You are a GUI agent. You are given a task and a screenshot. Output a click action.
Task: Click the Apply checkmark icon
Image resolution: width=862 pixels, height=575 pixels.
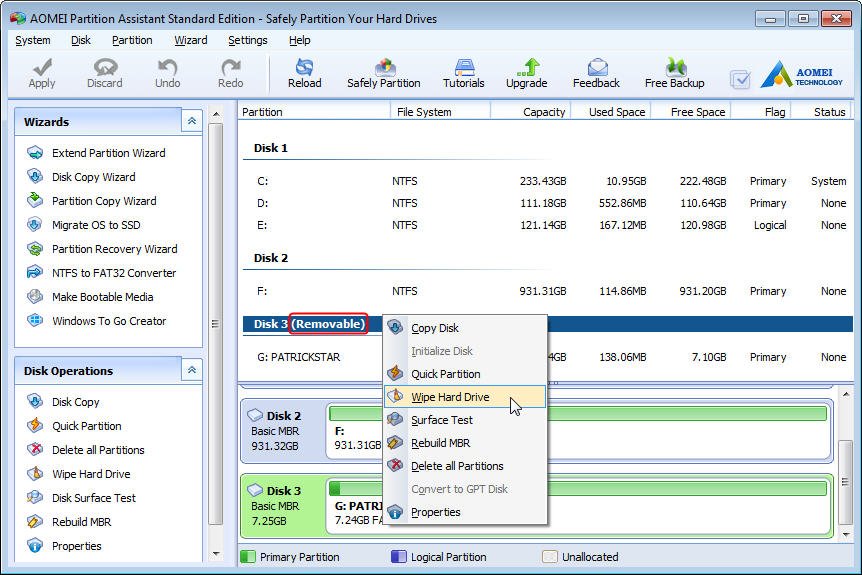click(42, 67)
